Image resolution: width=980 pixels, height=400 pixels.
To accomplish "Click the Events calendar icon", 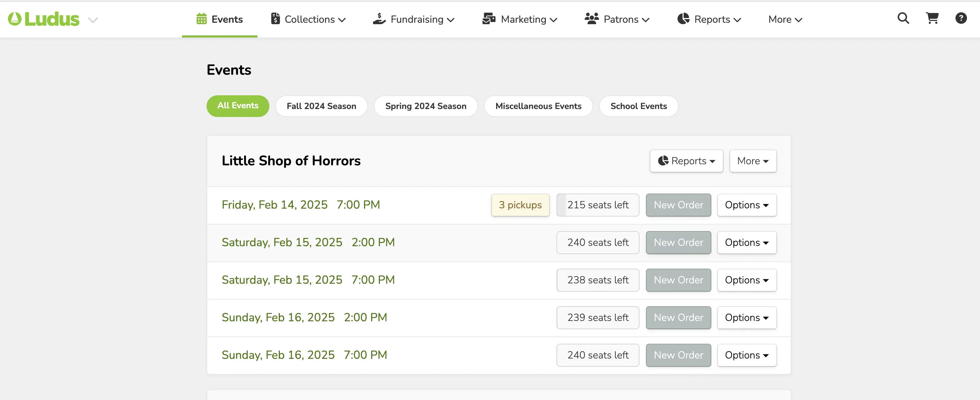I will click(201, 19).
